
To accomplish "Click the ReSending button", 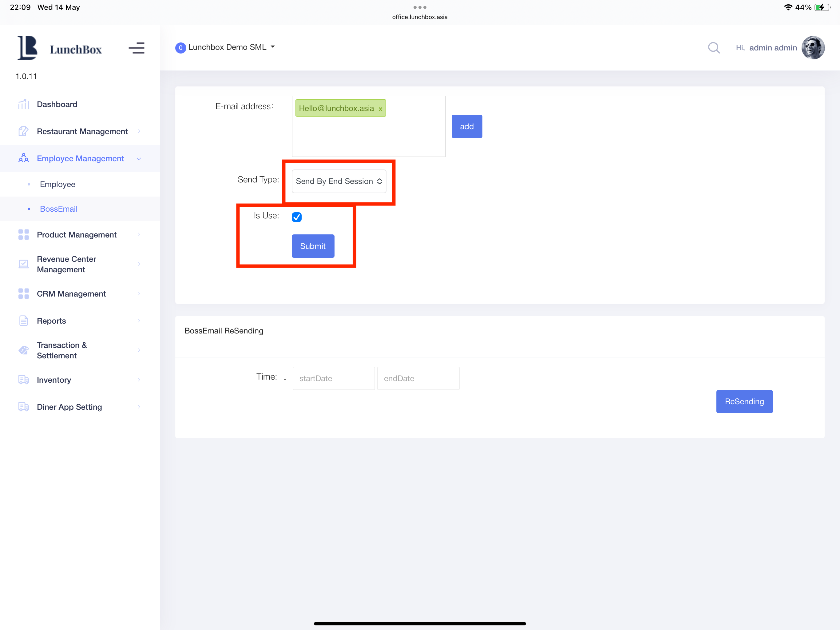I will tap(744, 402).
